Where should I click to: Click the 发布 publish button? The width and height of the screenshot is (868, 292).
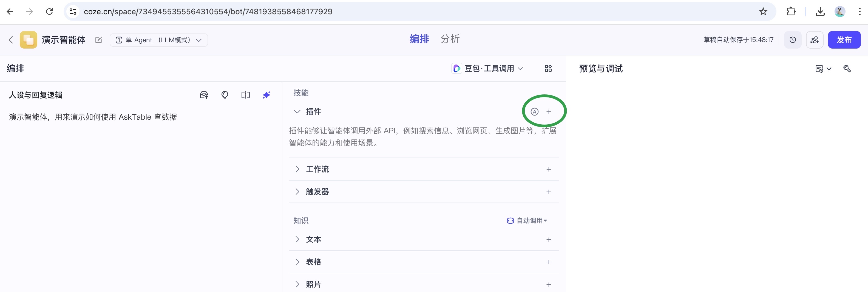844,40
